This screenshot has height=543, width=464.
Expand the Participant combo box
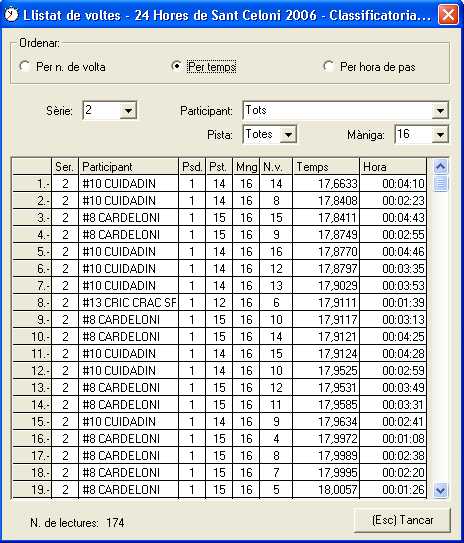click(x=440, y=110)
